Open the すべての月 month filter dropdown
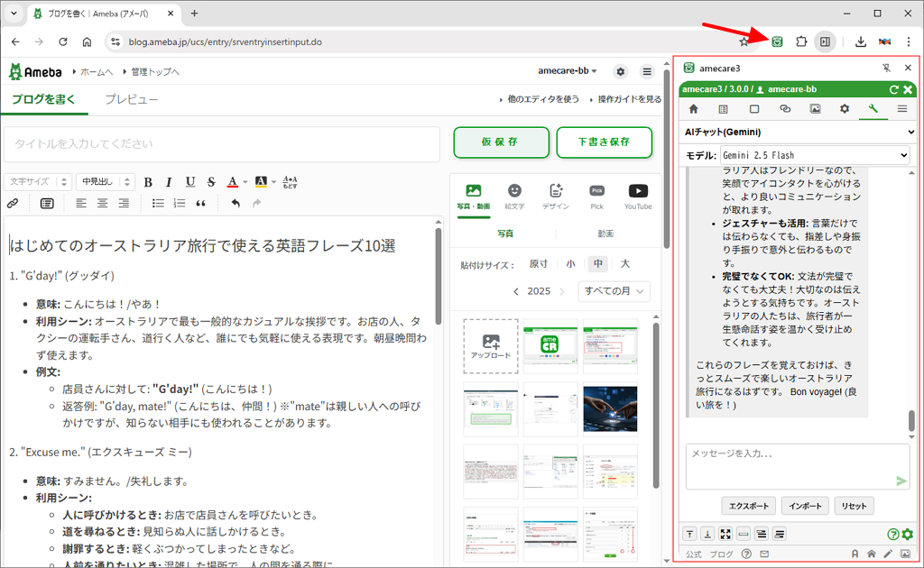This screenshot has width=924, height=568. 615,291
